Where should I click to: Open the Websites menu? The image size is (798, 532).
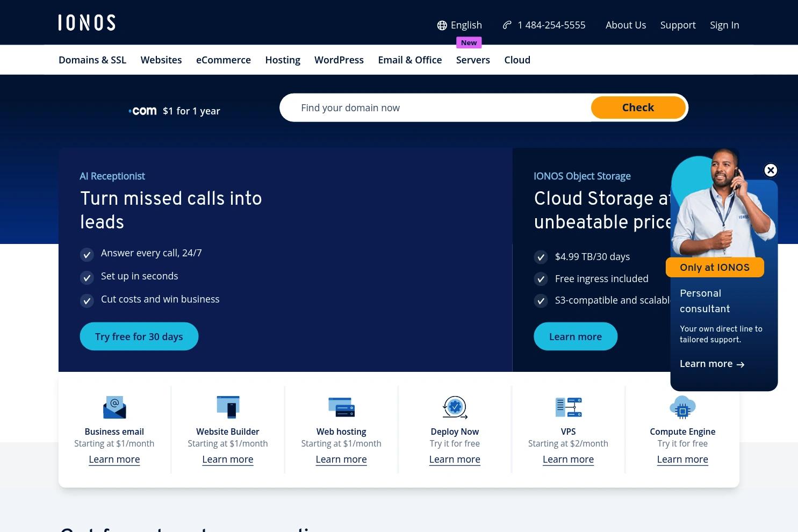(161, 60)
